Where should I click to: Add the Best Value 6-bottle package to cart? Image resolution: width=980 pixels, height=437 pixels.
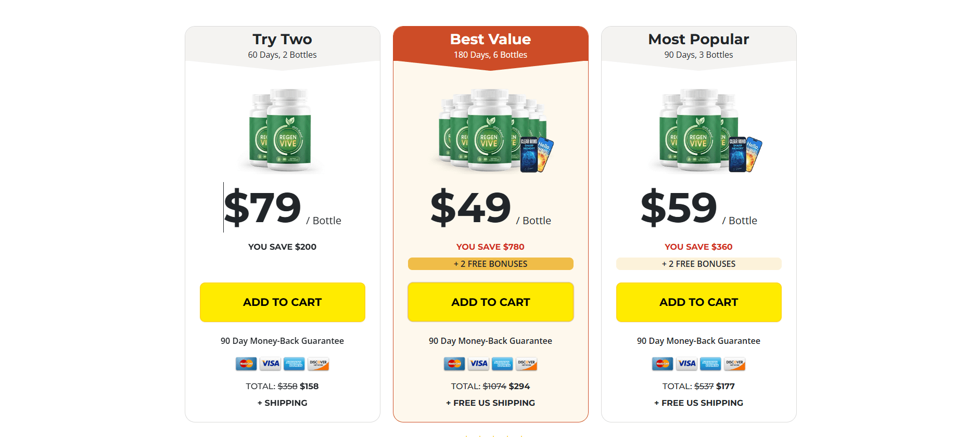(490, 302)
